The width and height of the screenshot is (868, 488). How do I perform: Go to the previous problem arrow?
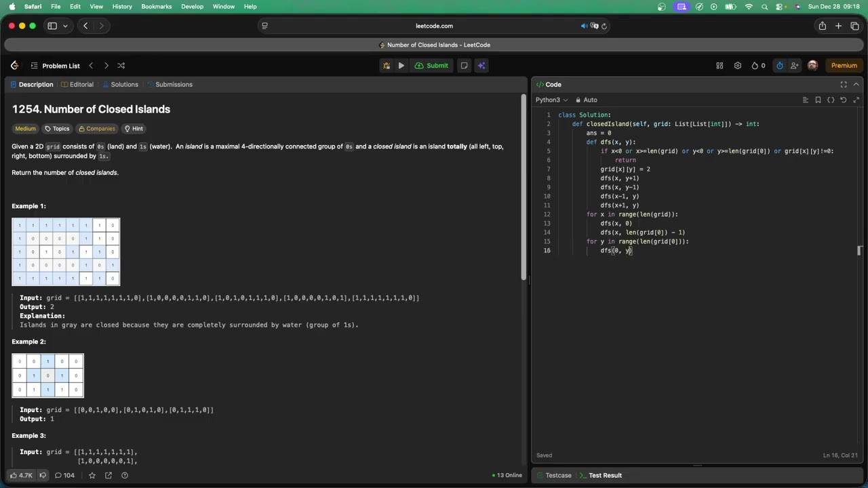point(91,66)
